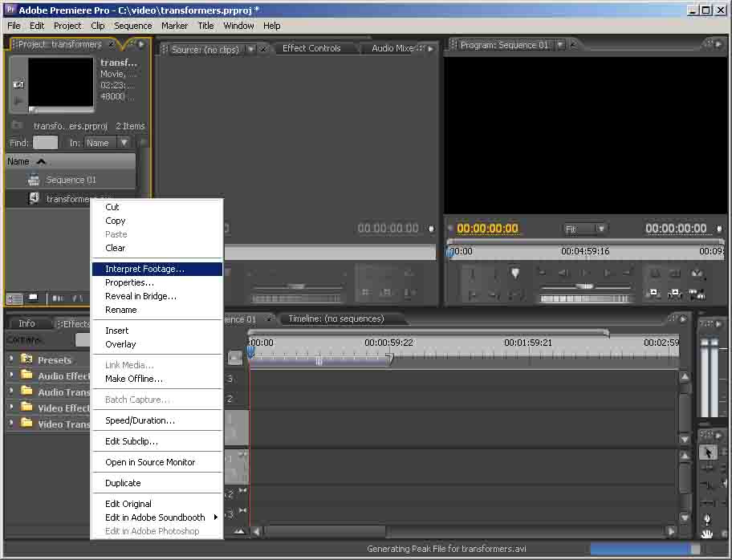This screenshot has height=560, width=732.
Task: Select the Pen tool in Tools panel
Action: 707,519
